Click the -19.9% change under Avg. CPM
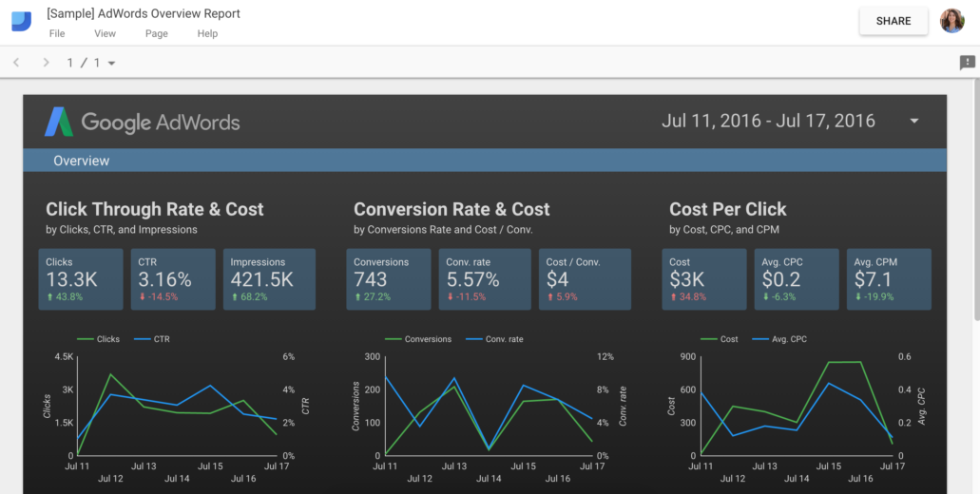This screenshot has width=980, height=494. (x=874, y=297)
